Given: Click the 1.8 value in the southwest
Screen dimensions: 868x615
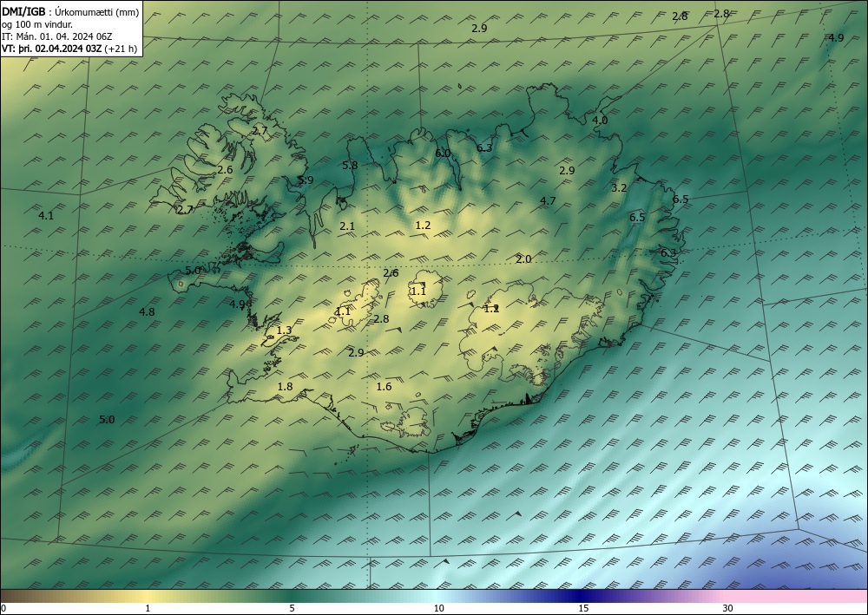Looking at the screenshot, I should (x=285, y=387).
